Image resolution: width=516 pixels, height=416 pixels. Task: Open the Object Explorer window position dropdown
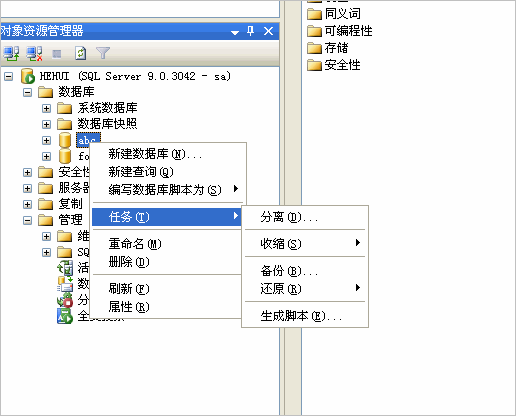235,32
